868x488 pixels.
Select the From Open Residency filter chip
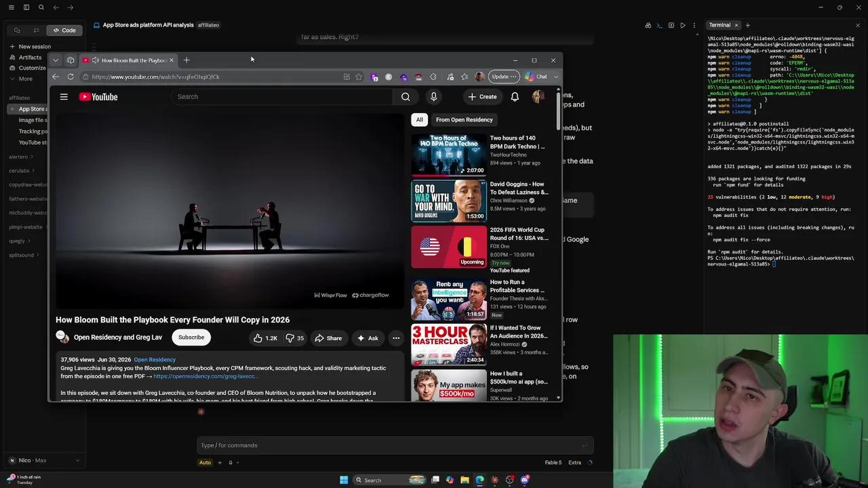coord(465,120)
